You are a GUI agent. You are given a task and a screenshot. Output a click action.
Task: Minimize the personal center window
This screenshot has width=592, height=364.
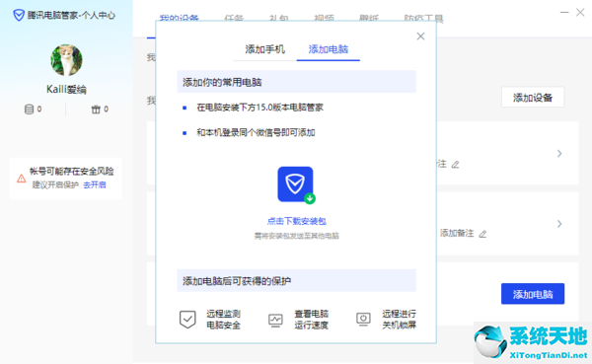[564, 13]
